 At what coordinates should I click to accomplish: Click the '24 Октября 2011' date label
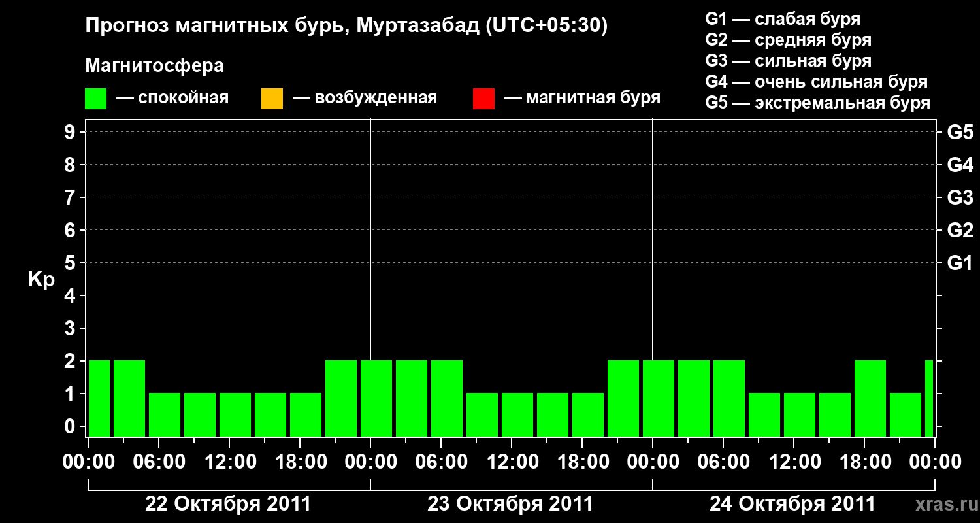pos(792,504)
